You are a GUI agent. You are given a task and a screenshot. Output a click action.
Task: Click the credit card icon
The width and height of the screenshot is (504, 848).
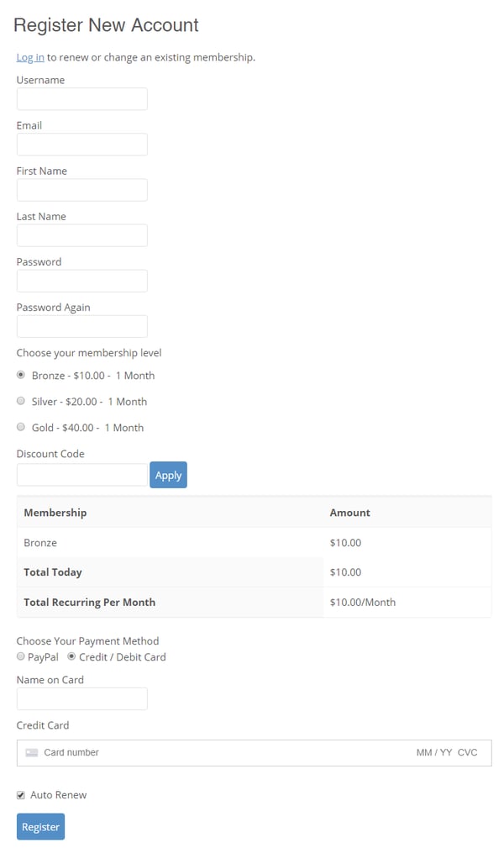(x=32, y=753)
